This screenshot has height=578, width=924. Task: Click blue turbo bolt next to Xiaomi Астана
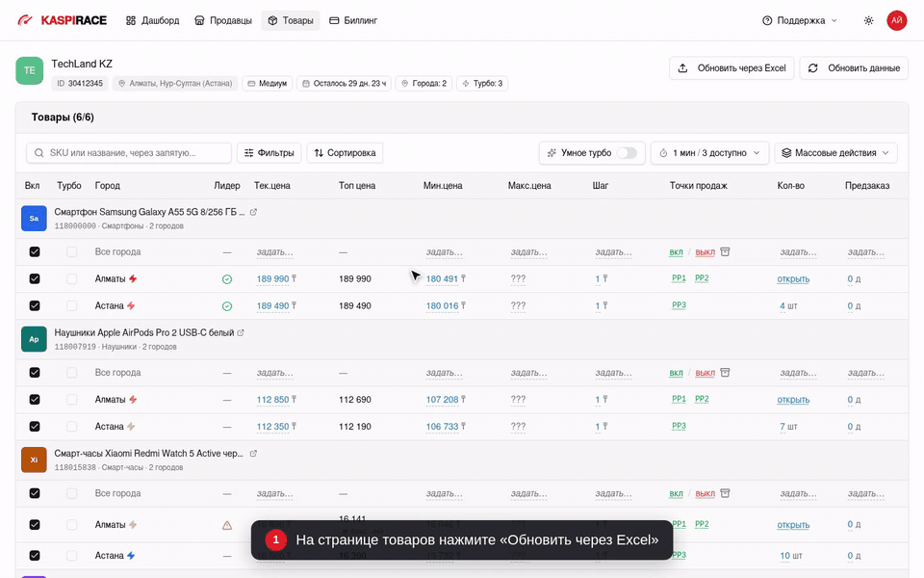(131, 556)
